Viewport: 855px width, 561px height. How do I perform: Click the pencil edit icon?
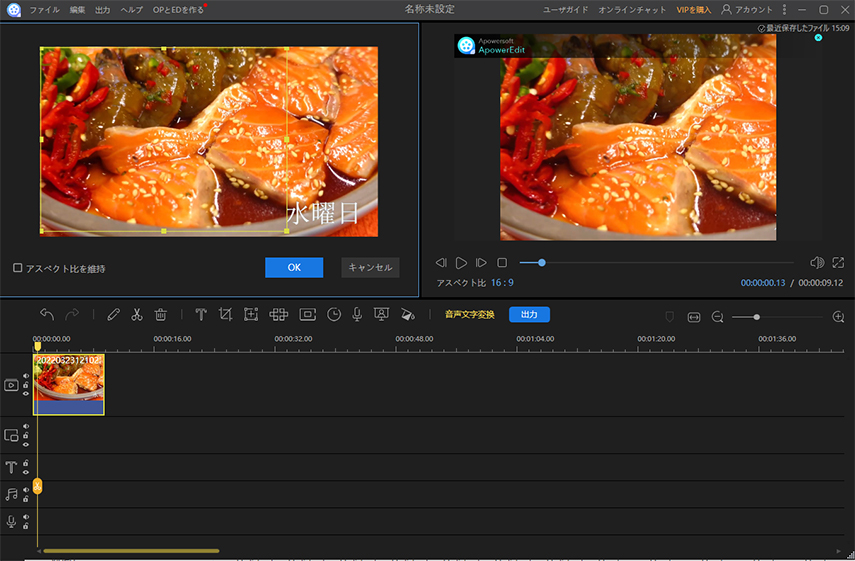click(x=113, y=314)
